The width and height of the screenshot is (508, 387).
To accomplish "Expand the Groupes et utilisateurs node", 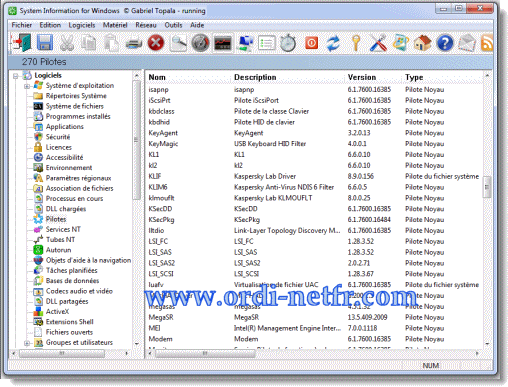I will click(27, 343).
